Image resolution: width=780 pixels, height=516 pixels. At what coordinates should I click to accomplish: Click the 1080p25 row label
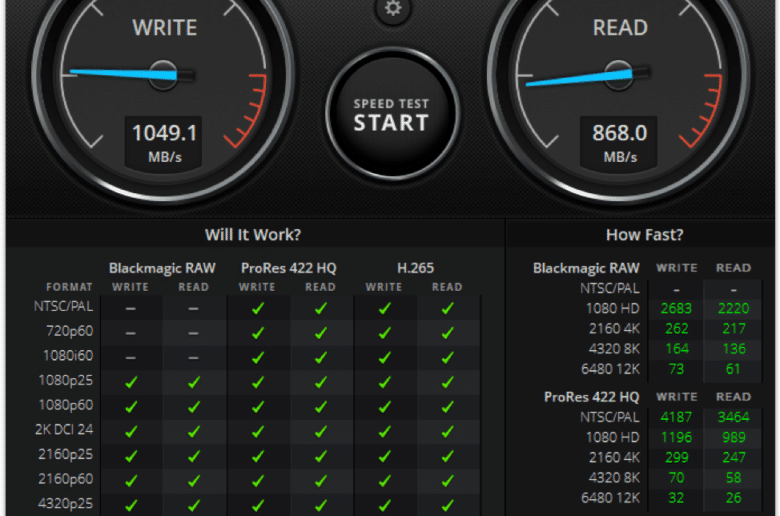66,380
